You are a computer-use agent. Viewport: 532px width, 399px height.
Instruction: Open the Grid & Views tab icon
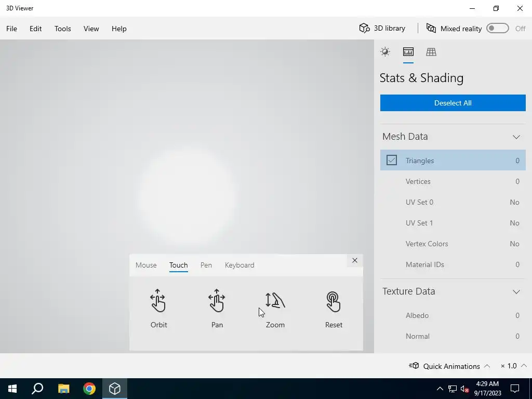pos(431,52)
